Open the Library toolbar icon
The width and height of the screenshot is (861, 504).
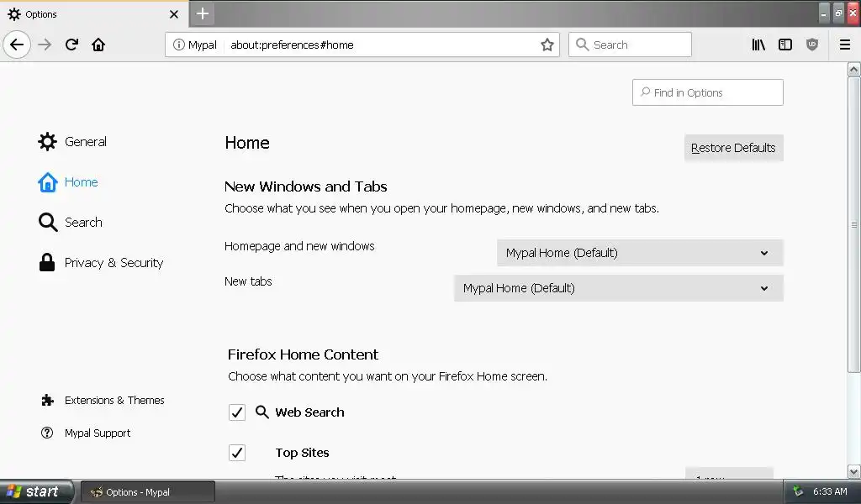point(758,45)
